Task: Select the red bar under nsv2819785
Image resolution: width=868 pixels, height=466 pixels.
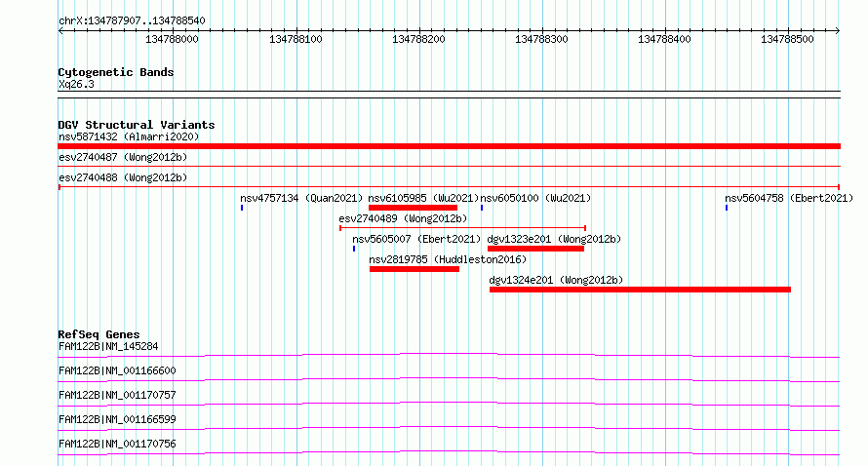Action: coord(414,269)
